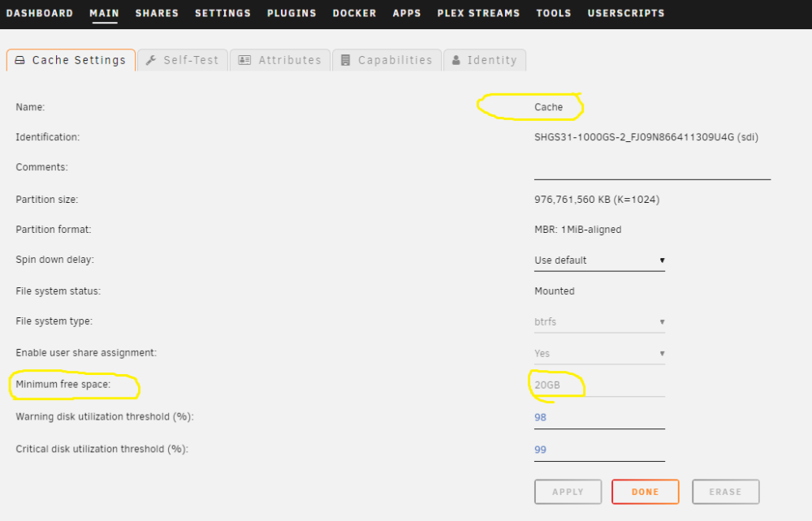Go to the Main page
The image size is (812, 521).
coord(104,13)
